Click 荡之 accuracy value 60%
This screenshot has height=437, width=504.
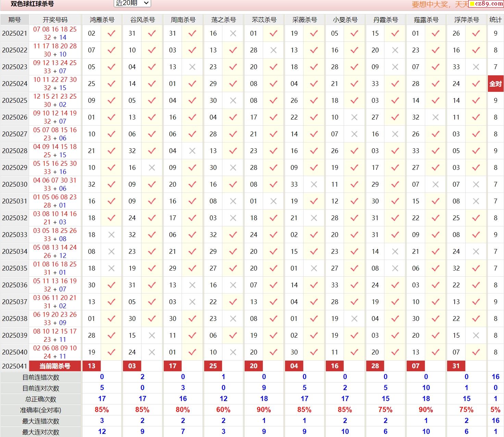pyautogui.click(x=223, y=410)
